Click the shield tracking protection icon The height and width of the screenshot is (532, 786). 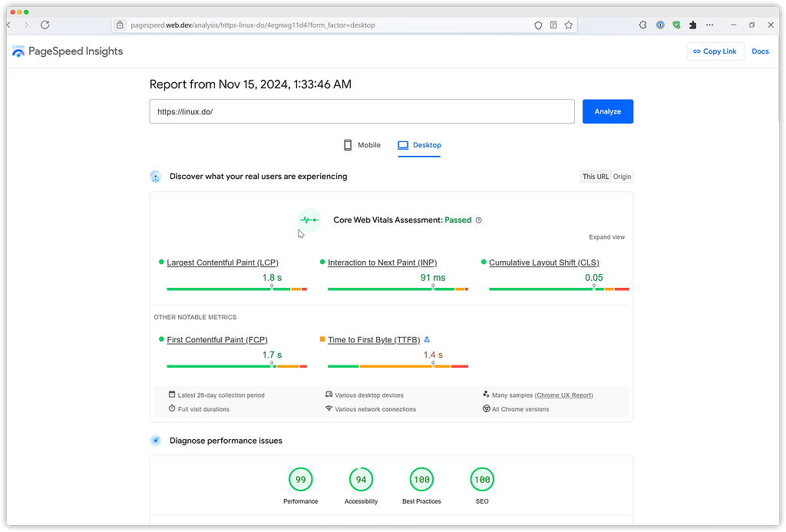click(x=538, y=25)
